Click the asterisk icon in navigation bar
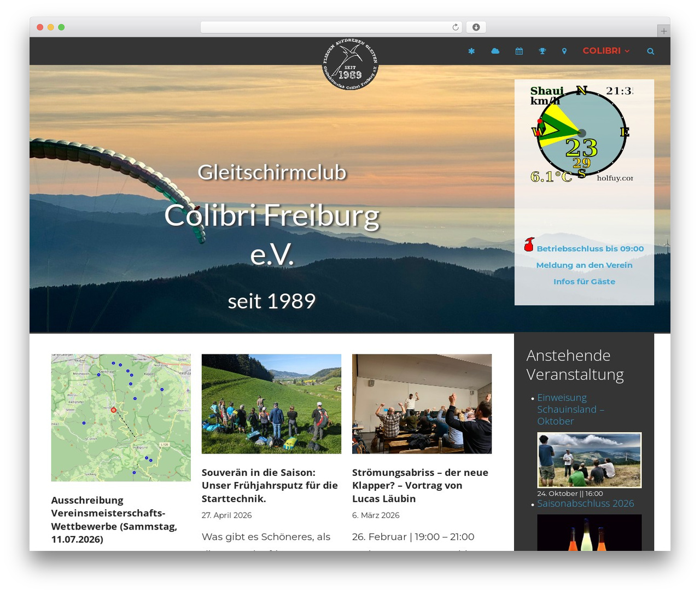The width and height of the screenshot is (700, 593). click(471, 51)
